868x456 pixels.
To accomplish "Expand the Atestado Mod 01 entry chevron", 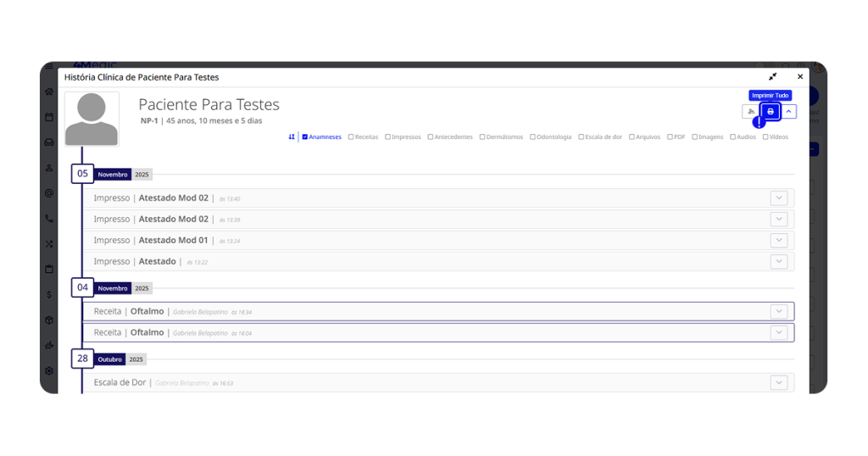I will (x=778, y=241).
